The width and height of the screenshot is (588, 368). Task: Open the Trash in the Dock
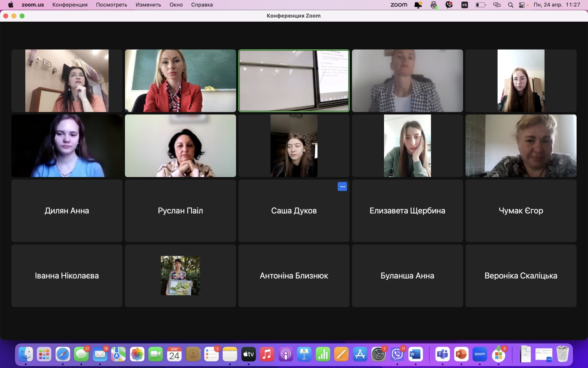(x=562, y=354)
